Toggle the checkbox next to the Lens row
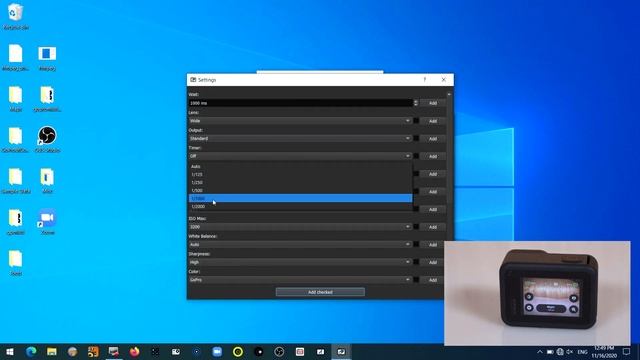This screenshot has width=640, height=360. tap(416, 121)
